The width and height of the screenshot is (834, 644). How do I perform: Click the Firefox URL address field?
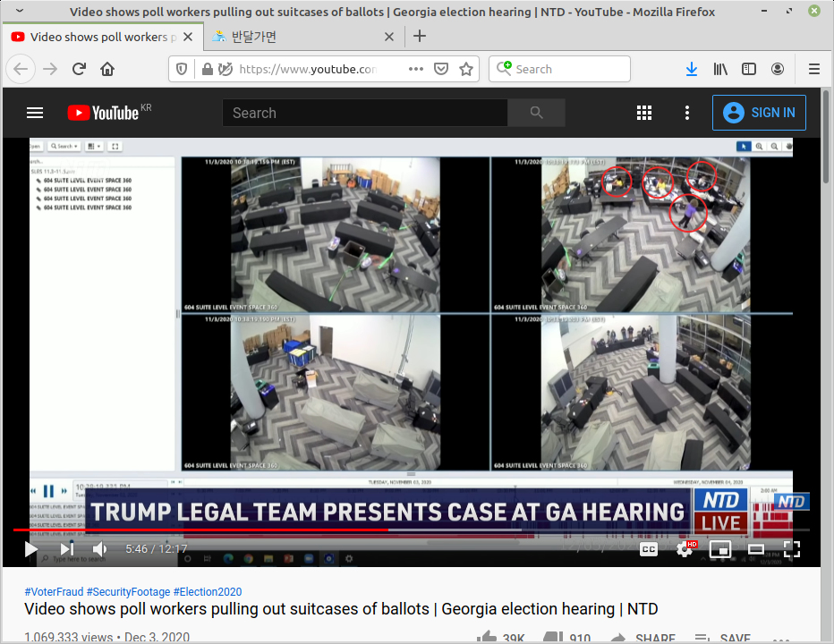tap(309, 69)
